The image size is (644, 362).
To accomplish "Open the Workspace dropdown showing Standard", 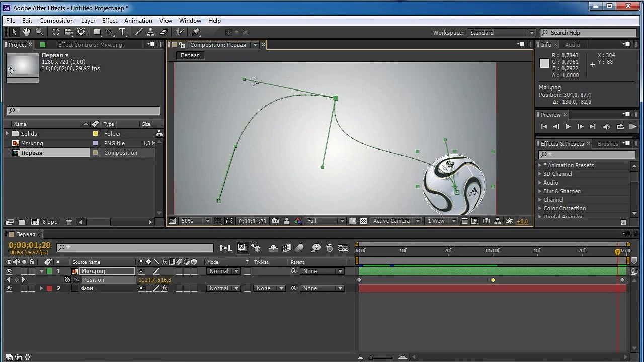I will coord(502,33).
